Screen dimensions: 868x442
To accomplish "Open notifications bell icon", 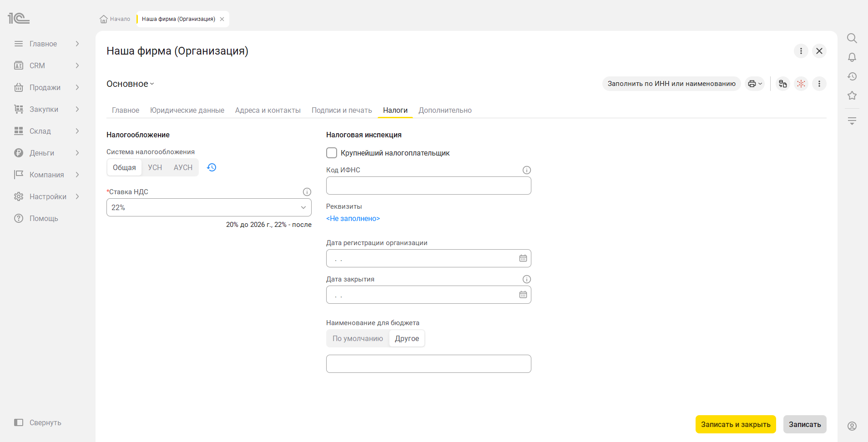I will pyautogui.click(x=852, y=57).
